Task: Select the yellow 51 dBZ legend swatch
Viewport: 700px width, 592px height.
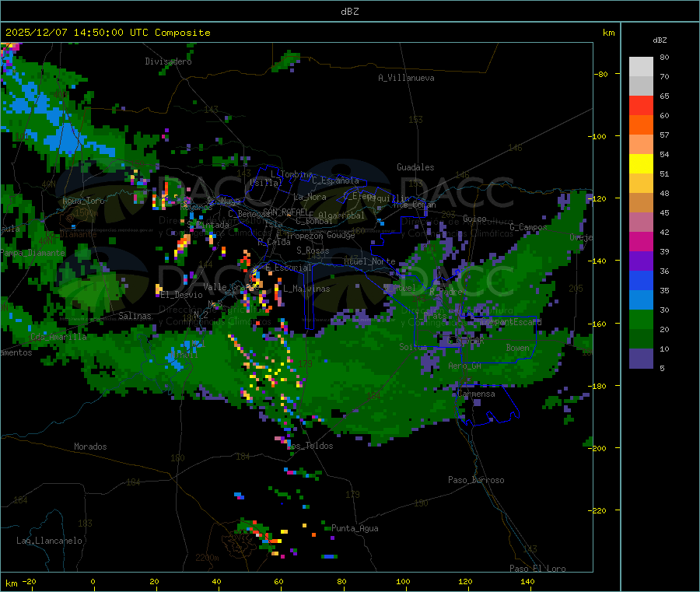Action: point(641,164)
